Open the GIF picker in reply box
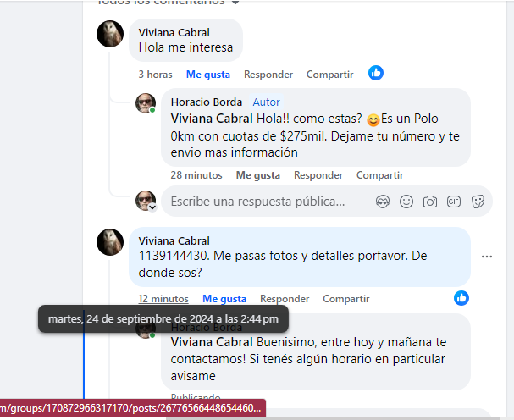This screenshot has height=420, width=514. [x=454, y=202]
